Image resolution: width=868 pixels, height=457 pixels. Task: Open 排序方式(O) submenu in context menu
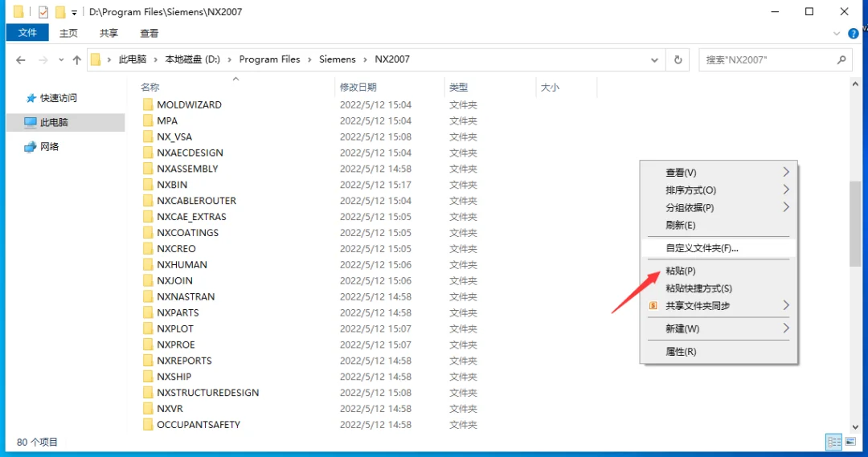[x=719, y=190]
